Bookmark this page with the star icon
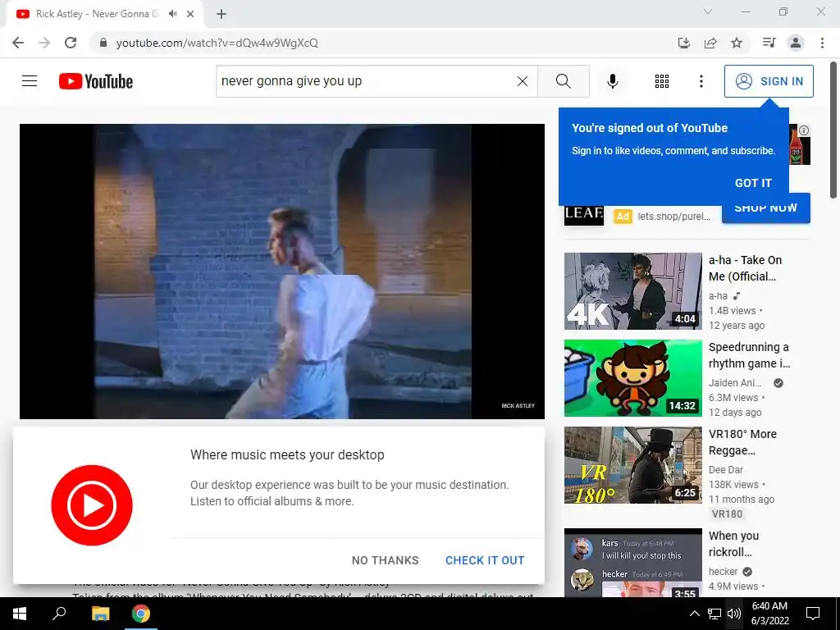 coord(737,43)
